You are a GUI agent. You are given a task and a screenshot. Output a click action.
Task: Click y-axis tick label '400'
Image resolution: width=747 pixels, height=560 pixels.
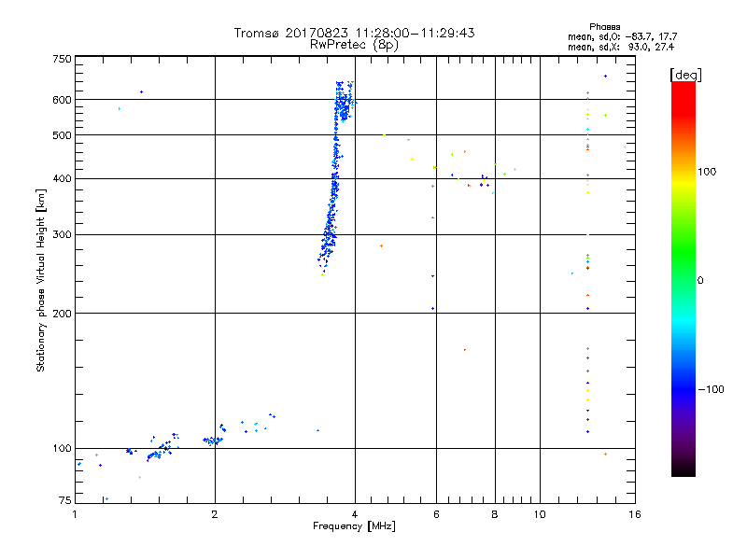(x=62, y=178)
